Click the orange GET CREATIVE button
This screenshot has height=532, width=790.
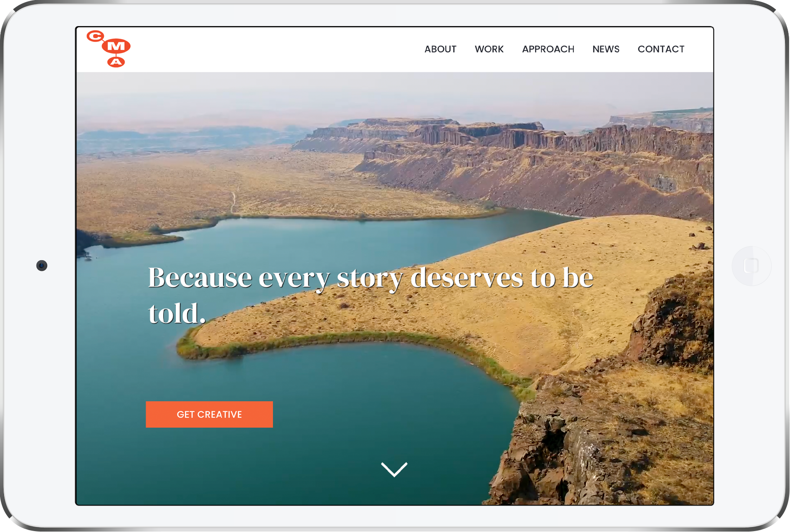tap(209, 414)
